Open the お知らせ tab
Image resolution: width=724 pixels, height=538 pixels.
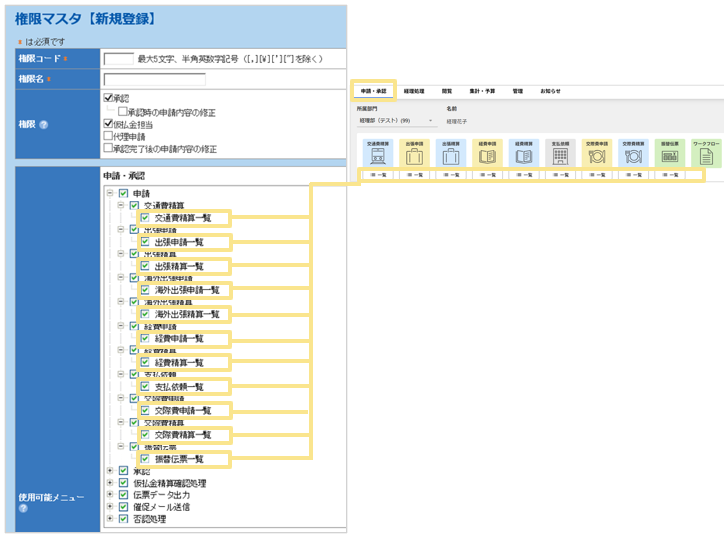551,90
